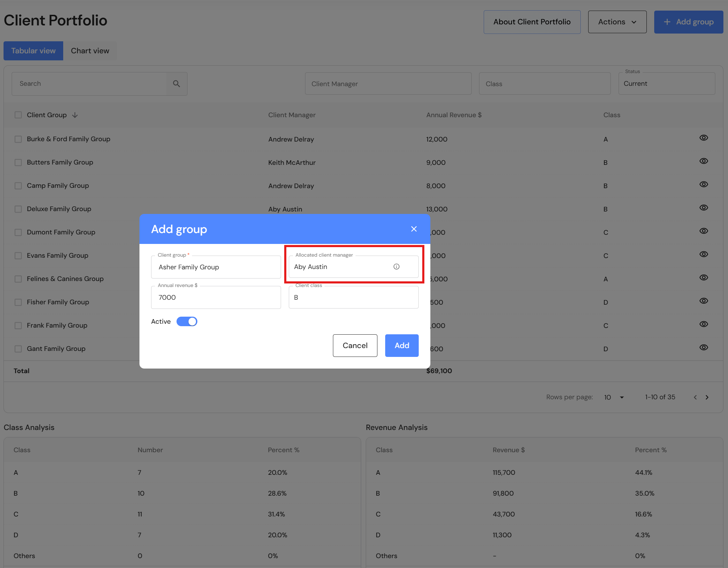Open the Actions dropdown menu
Screen dimensions: 728x568
(x=617, y=22)
